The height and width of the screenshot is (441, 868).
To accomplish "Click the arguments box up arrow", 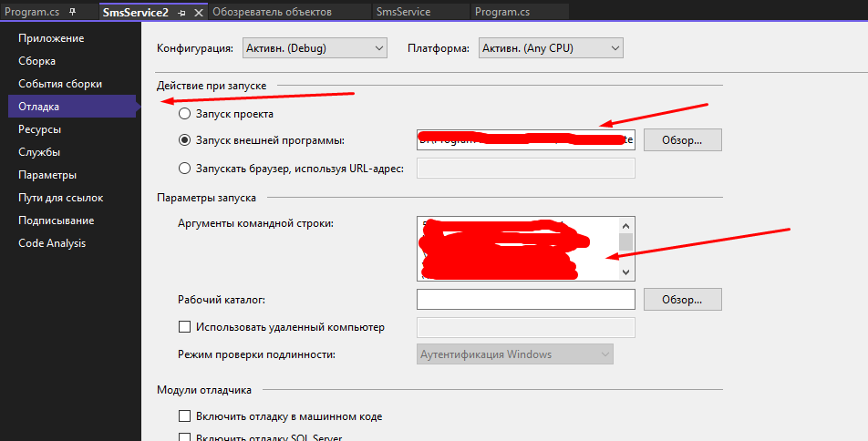I will click(x=626, y=226).
